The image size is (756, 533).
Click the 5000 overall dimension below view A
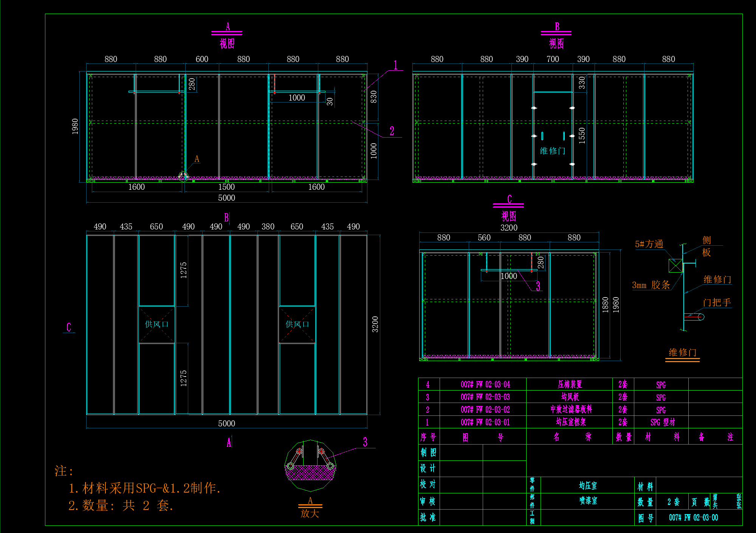226,198
